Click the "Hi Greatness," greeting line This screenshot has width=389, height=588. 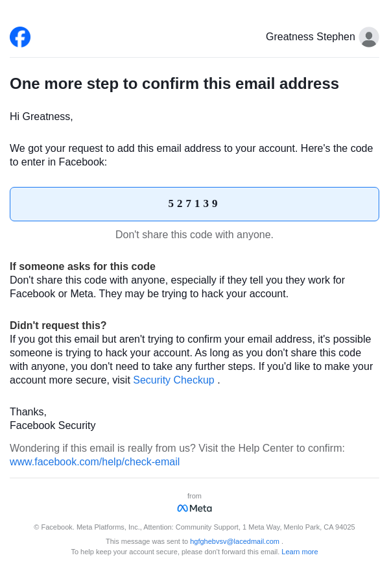(x=41, y=117)
